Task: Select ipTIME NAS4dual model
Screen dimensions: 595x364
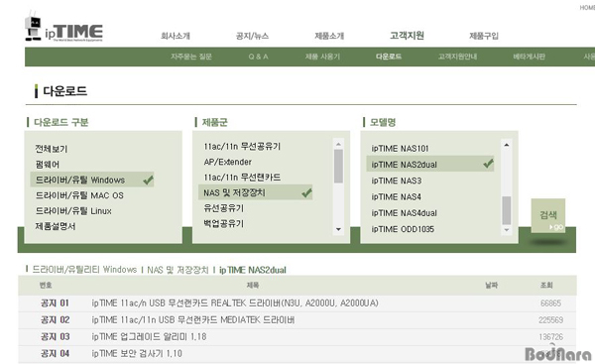Action: (405, 213)
